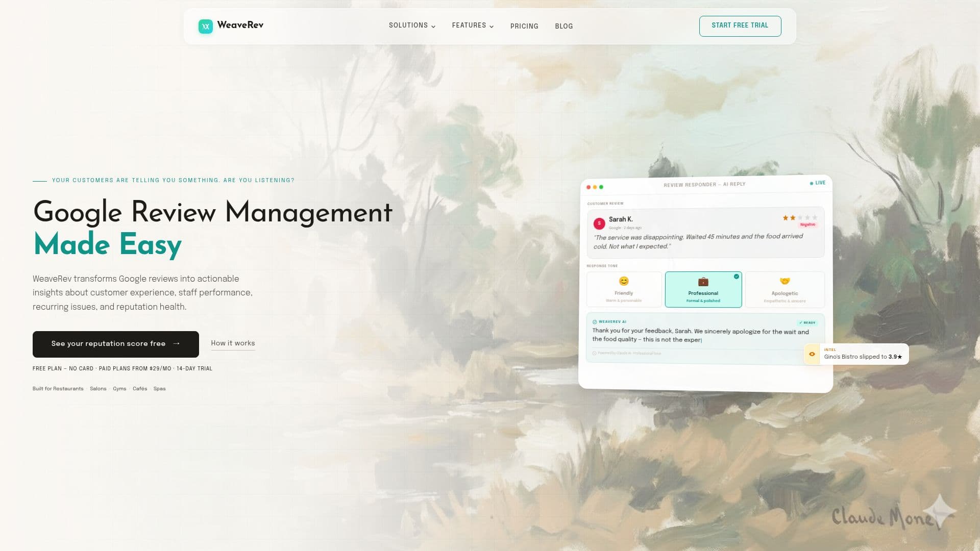980x551 pixels.
Task: Click the customers are telling you tagline
Action: [173, 180]
